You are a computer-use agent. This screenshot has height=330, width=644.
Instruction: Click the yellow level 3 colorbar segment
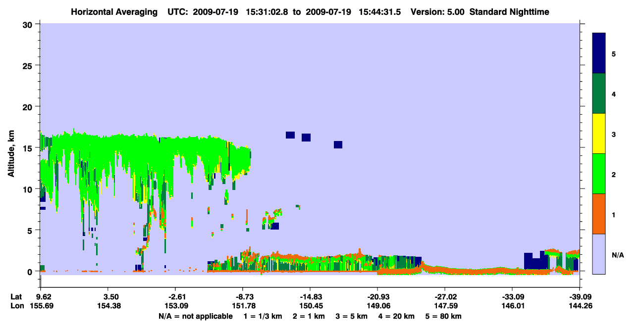[x=599, y=134]
